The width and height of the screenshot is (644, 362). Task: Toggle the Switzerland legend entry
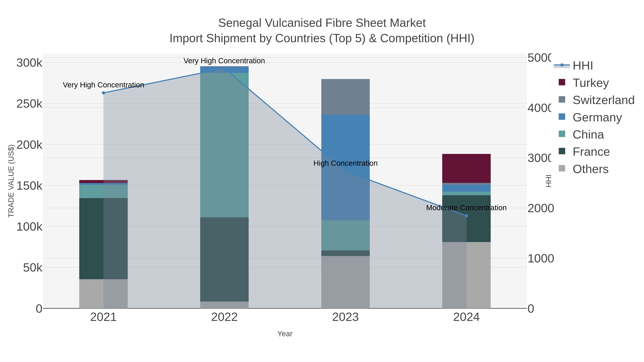point(596,100)
